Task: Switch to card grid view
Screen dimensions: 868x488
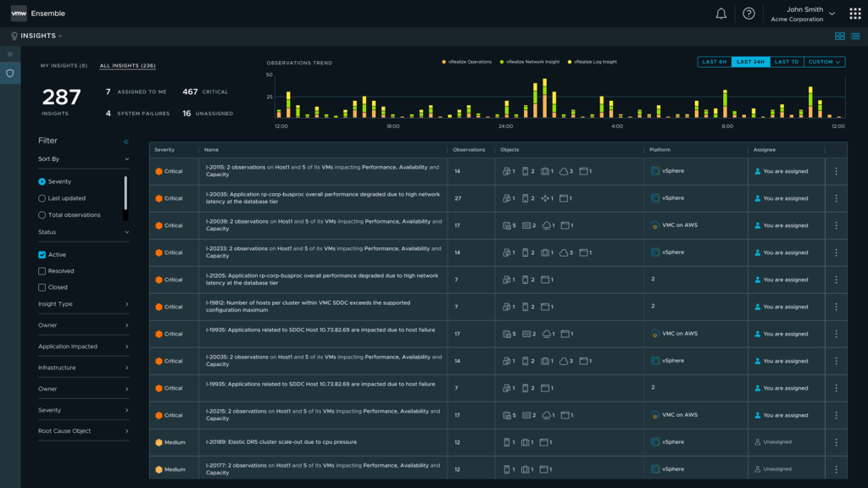Action: point(840,36)
